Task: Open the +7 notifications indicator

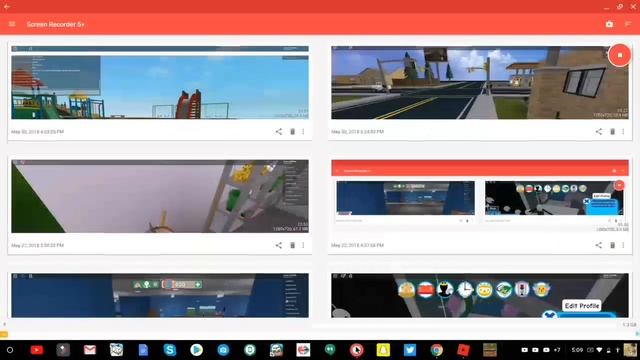Action: coord(557,350)
